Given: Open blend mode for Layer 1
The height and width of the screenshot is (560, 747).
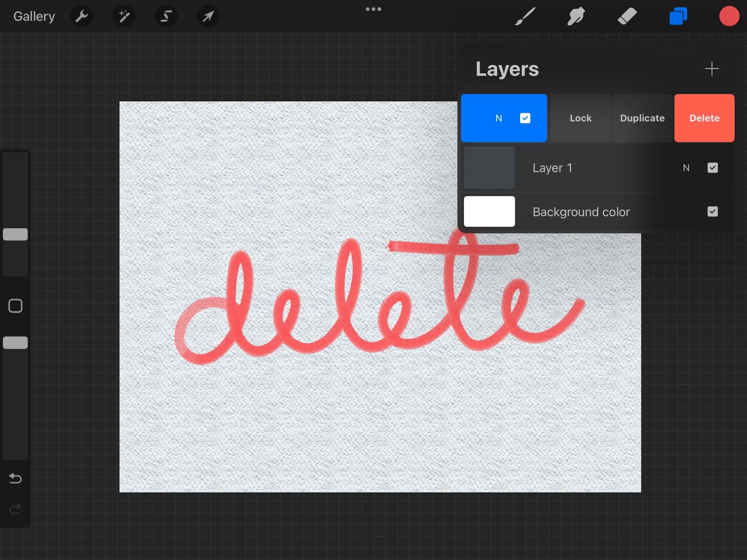Looking at the screenshot, I should (687, 168).
